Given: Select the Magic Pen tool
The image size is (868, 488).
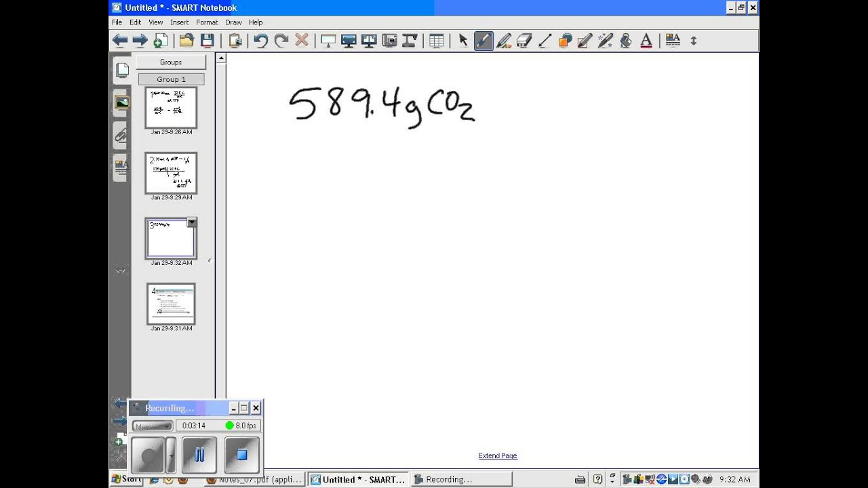Looking at the screenshot, I should [x=606, y=41].
